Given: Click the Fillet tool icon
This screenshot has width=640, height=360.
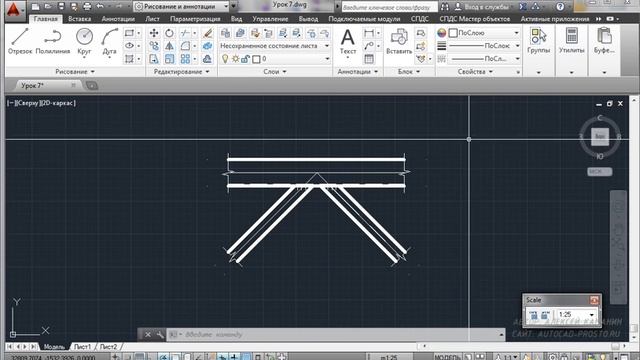Looking at the screenshot, I should (x=185, y=46).
